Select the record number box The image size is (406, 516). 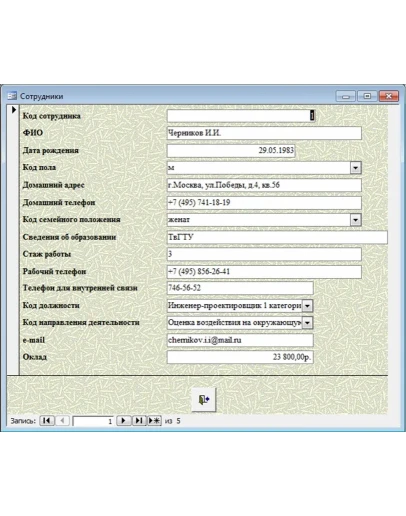pyautogui.click(x=93, y=421)
